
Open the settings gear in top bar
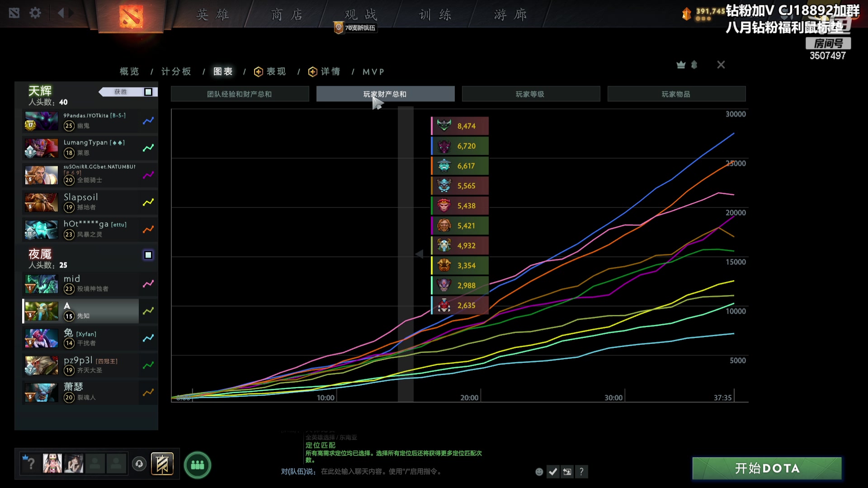pos(35,13)
